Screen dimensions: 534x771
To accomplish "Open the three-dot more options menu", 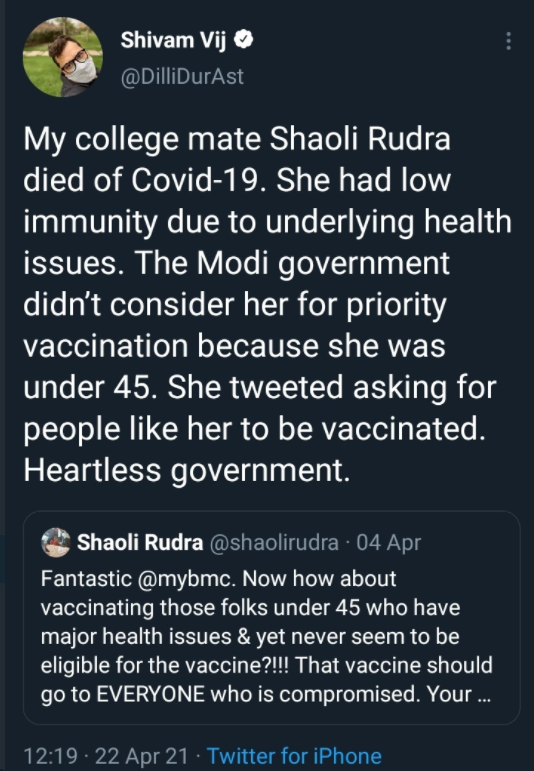I will point(508,41).
